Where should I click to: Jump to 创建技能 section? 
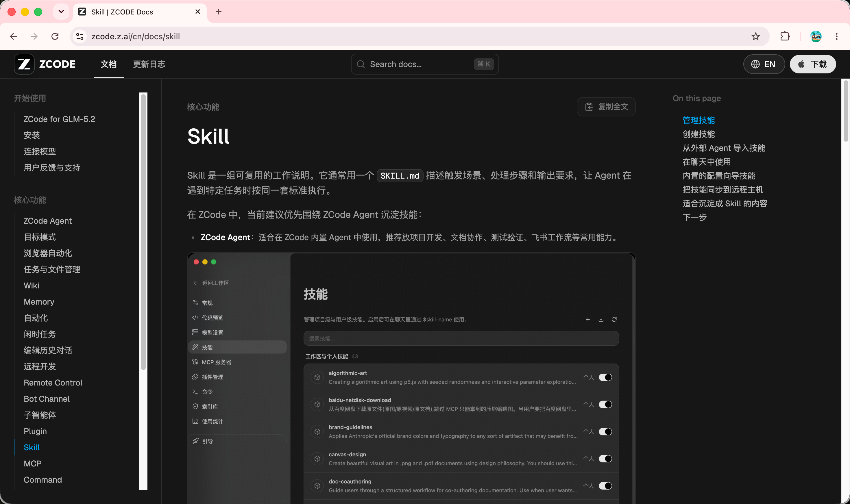coord(699,134)
